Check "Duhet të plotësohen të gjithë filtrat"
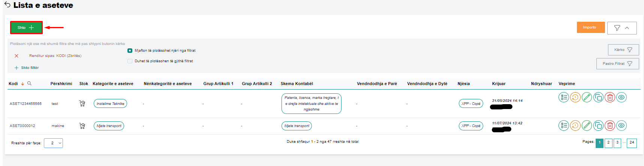The image size is (644, 166). tap(130, 61)
